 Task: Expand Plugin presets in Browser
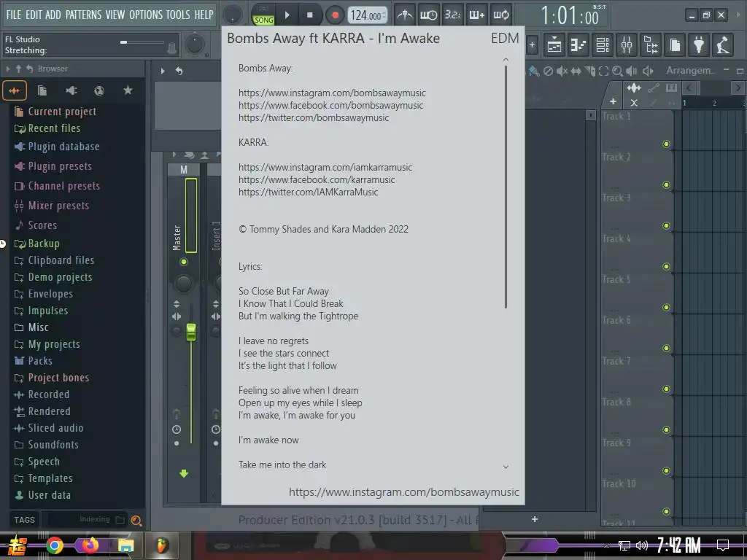53,166
